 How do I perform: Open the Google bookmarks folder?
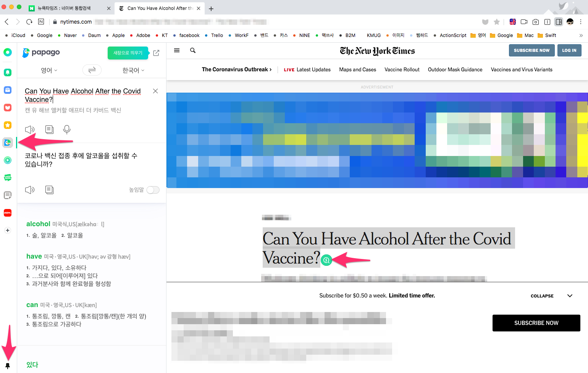coord(501,35)
